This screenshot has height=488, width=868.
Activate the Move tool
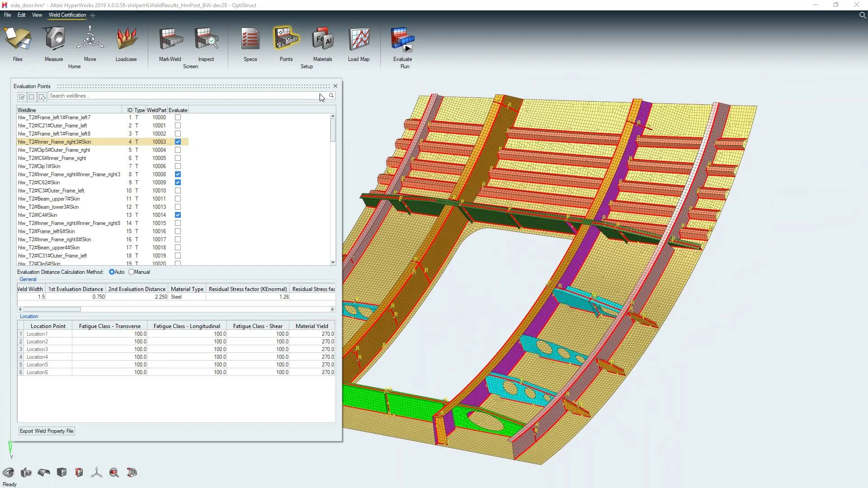[x=90, y=39]
